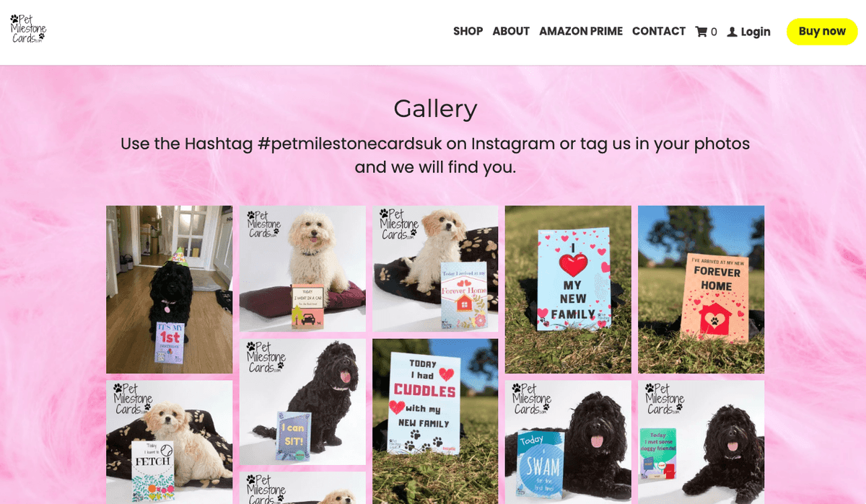
Task: View the fluffy dog Forever Home card photo
Action: (x=435, y=268)
